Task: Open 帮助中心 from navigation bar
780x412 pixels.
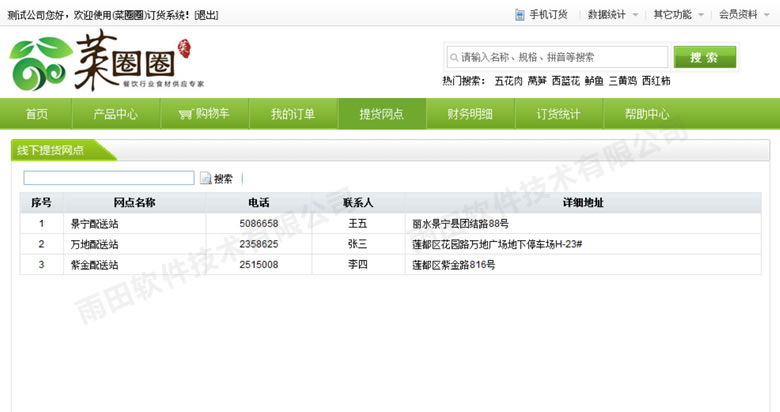Action: (x=647, y=114)
